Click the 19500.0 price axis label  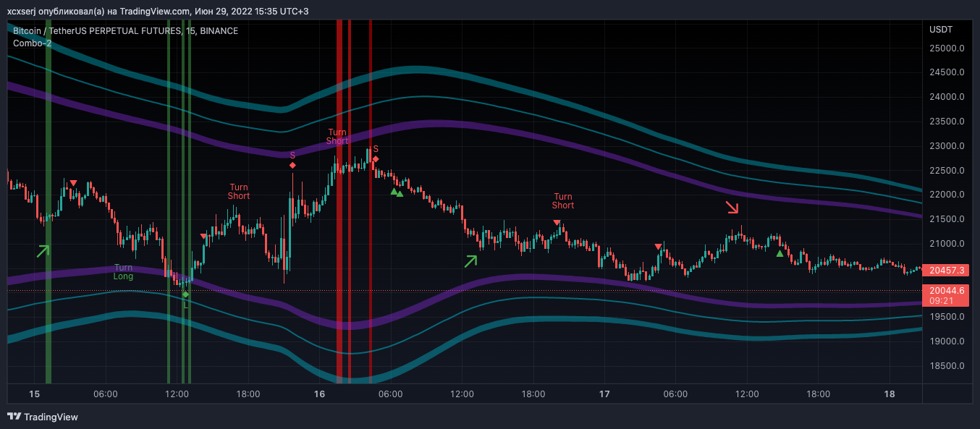click(947, 317)
